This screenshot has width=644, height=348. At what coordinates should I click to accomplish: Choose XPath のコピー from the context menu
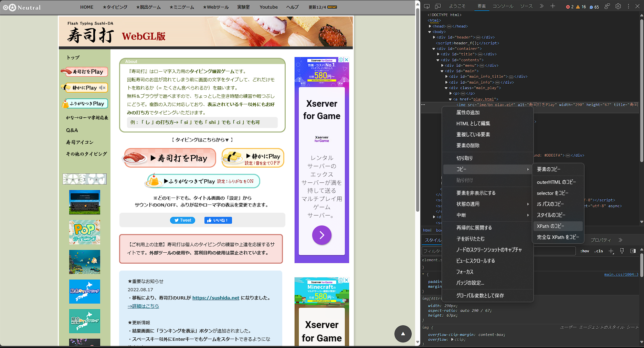(x=551, y=226)
